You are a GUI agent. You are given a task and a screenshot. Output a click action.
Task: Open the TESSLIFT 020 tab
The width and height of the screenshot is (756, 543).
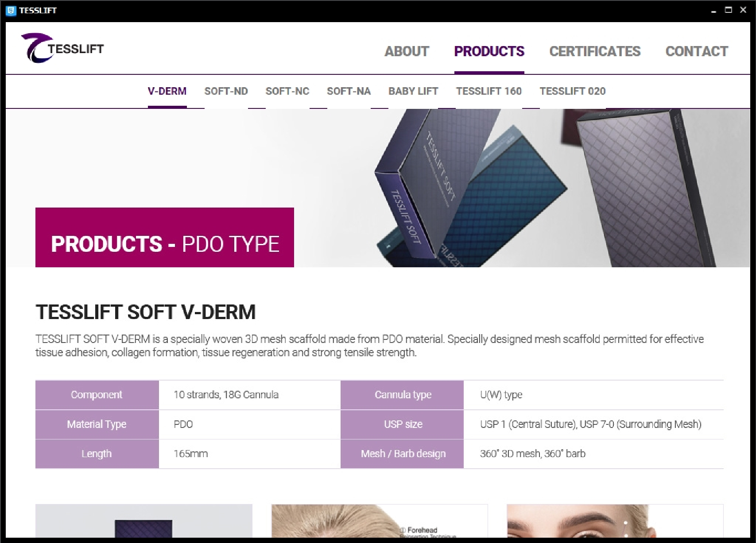[x=572, y=91]
